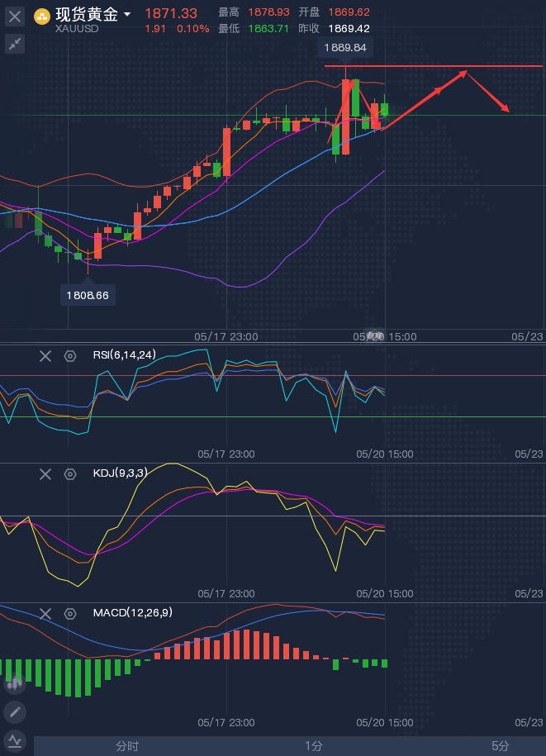Tap the gold bars symbol icon

(x=42, y=17)
